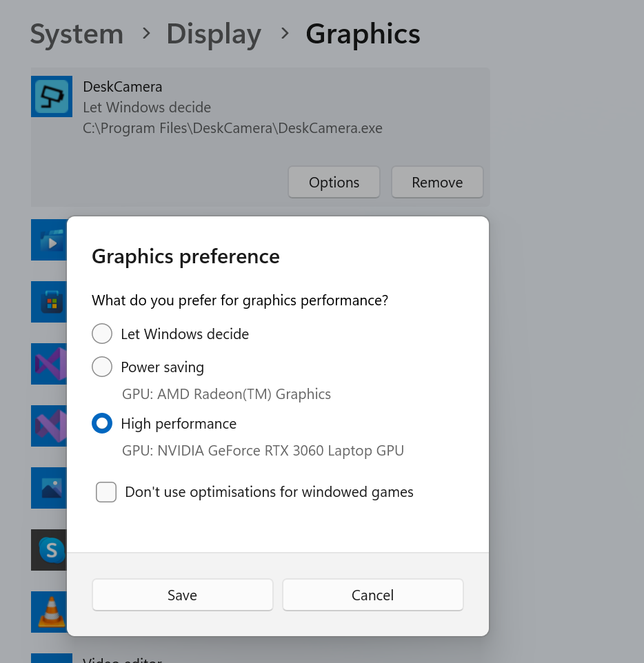Viewport: 644px width, 663px height.
Task: Cancel the Graphics preference dialog
Action: [x=372, y=595]
